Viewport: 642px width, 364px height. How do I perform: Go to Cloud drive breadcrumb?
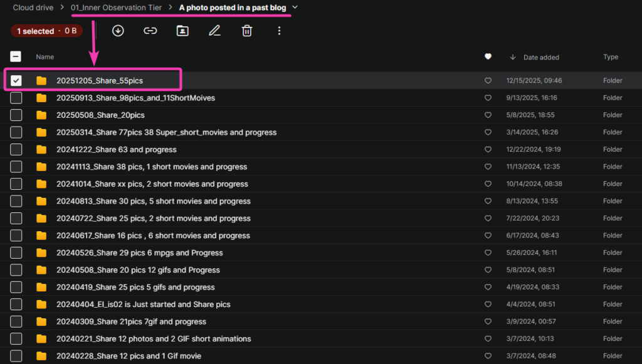32,8
